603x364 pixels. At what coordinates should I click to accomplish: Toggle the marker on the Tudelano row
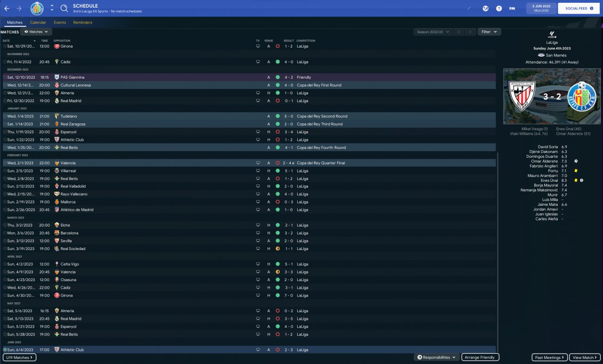tap(5, 116)
